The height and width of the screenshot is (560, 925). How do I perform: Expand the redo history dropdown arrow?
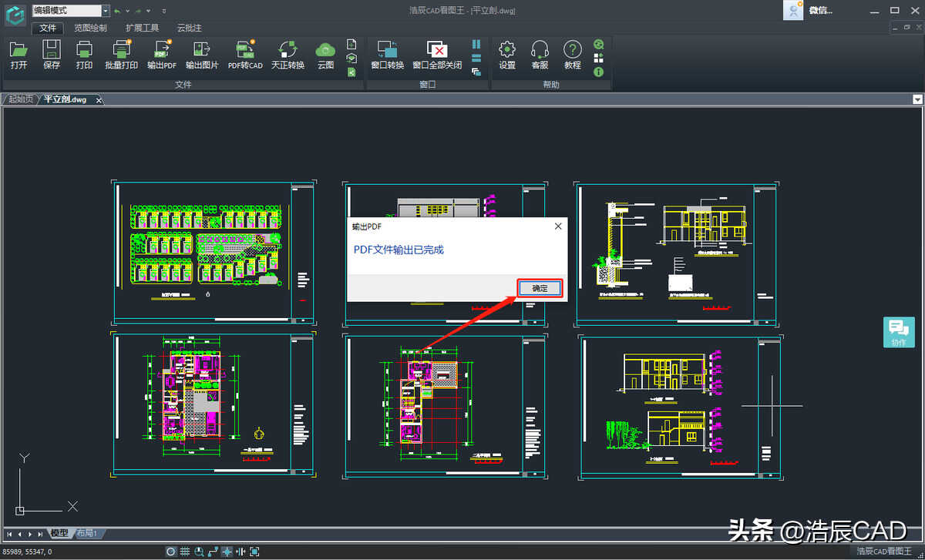149,12
